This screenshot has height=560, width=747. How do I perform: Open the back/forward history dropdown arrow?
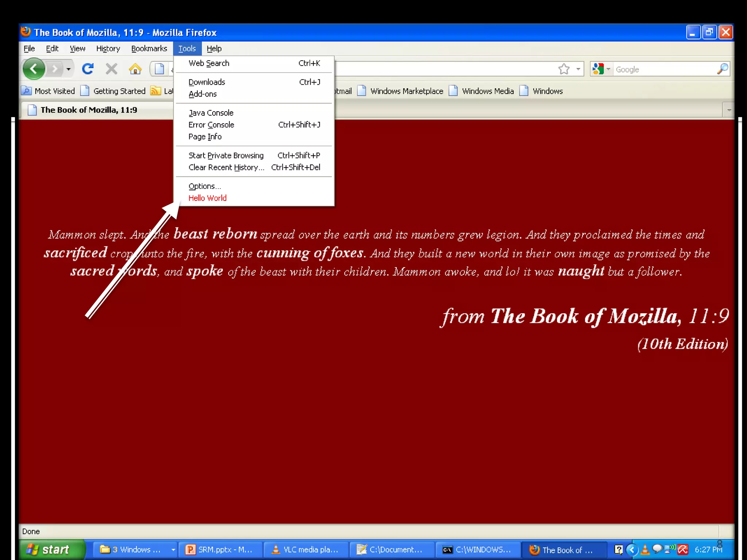[x=68, y=69]
